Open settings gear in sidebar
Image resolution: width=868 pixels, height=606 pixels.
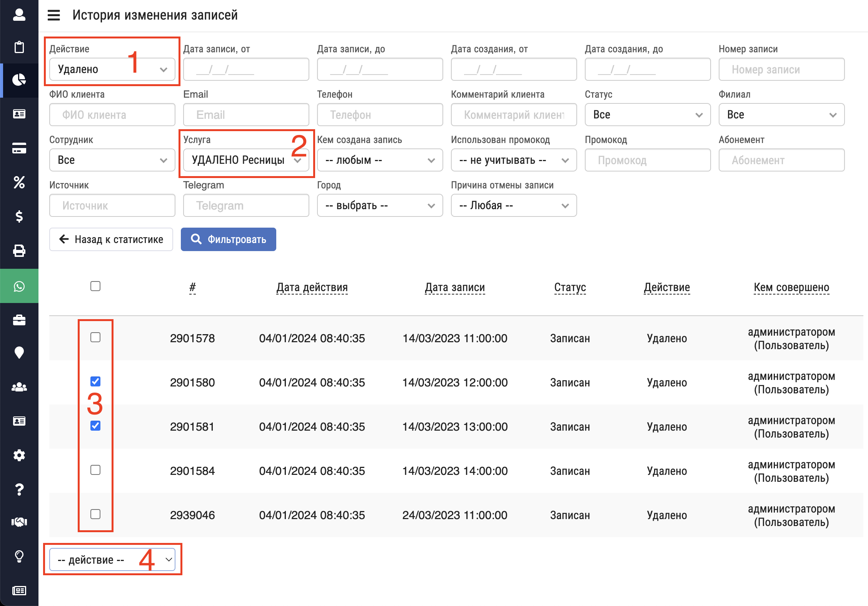point(19,455)
